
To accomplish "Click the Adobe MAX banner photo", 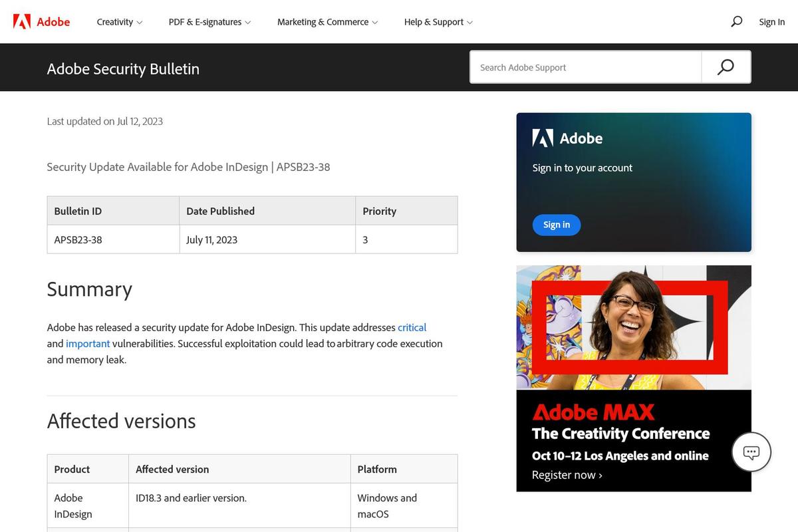I will tap(634, 327).
